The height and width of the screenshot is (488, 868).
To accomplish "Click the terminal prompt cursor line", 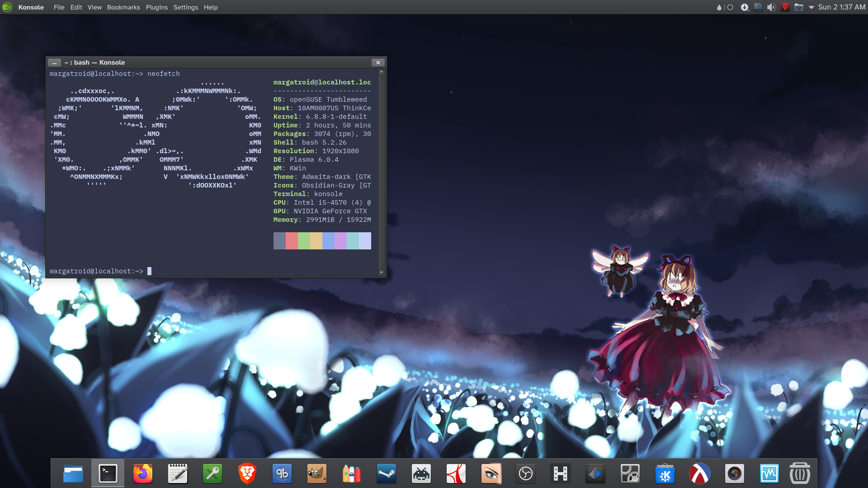I will pyautogui.click(x=100, y=271).
